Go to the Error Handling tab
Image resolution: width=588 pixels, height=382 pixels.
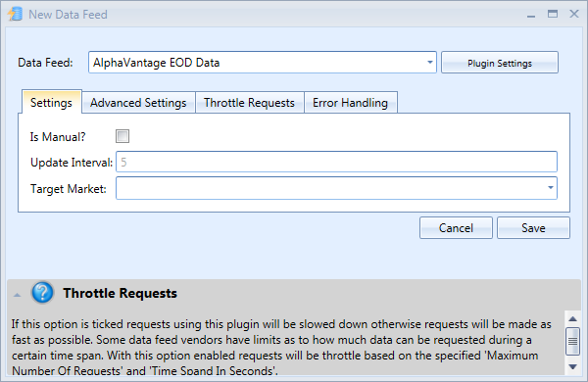coord(350,102)
